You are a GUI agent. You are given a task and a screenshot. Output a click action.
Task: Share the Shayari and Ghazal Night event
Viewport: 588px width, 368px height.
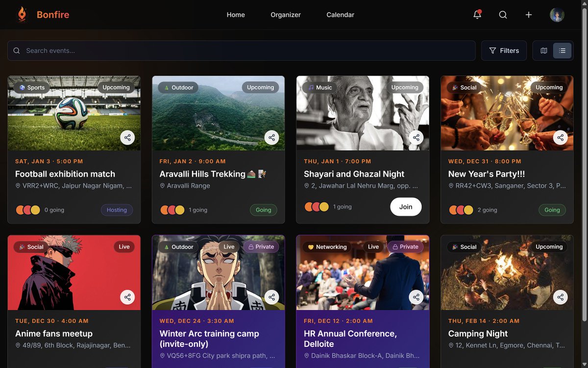click(x=416, y=137)
